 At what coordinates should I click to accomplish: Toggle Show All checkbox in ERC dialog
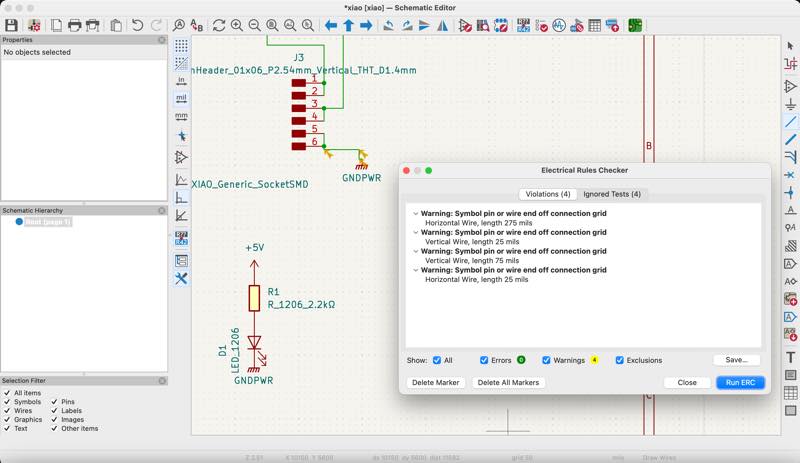437,360
